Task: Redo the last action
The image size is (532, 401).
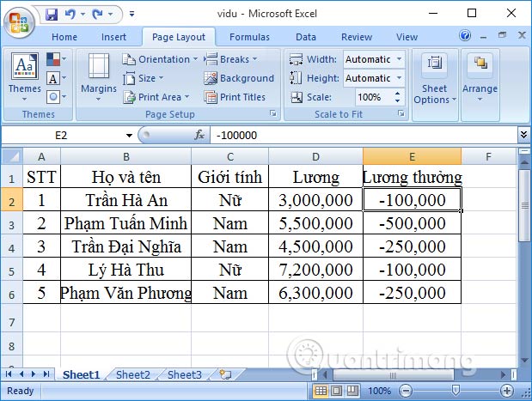Action: pos(97,14)
